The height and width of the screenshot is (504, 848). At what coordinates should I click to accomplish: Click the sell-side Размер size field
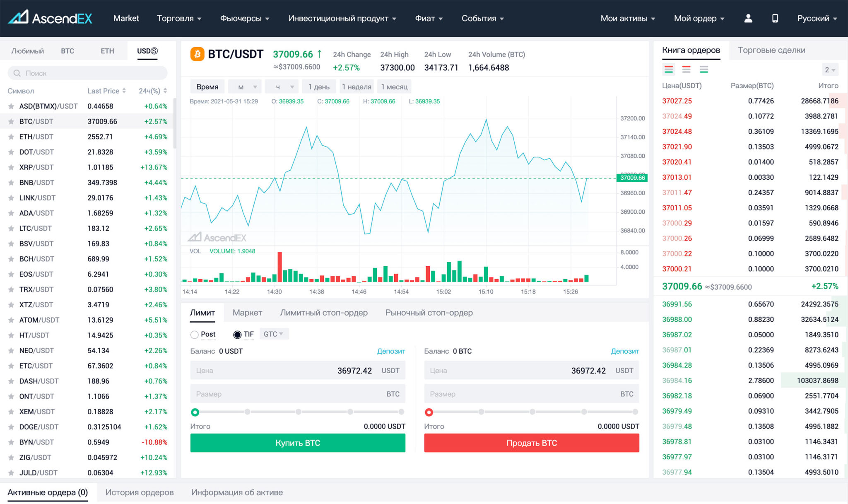532,394
